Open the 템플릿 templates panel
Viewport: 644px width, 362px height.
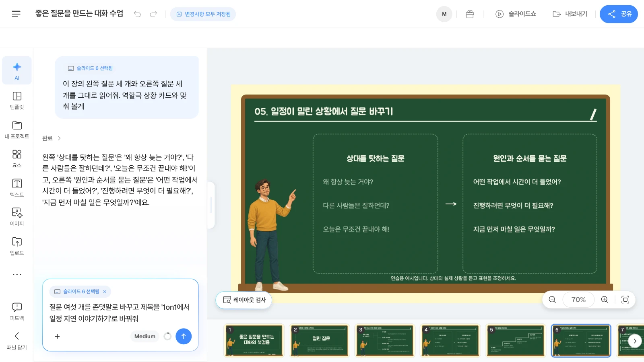tap(17, 100)
